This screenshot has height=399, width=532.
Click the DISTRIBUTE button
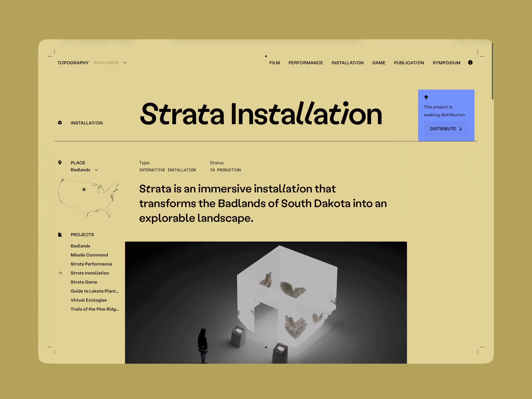point(446,129)
